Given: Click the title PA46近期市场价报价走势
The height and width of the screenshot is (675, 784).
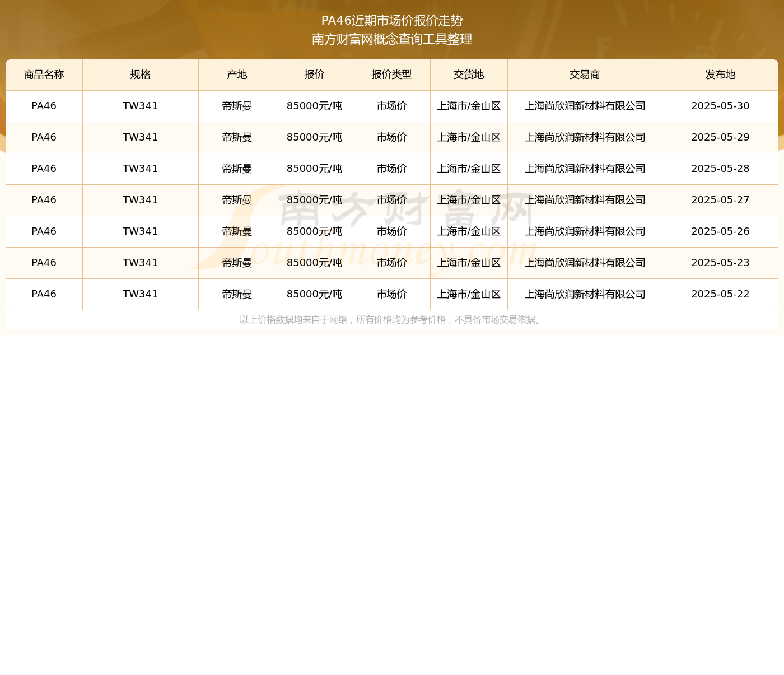Looking at the screenshot, I should click(x=392, y=21).
